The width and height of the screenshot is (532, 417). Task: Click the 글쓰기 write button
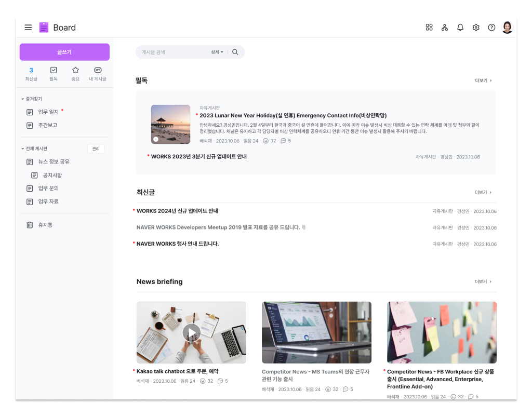point(64,52)
